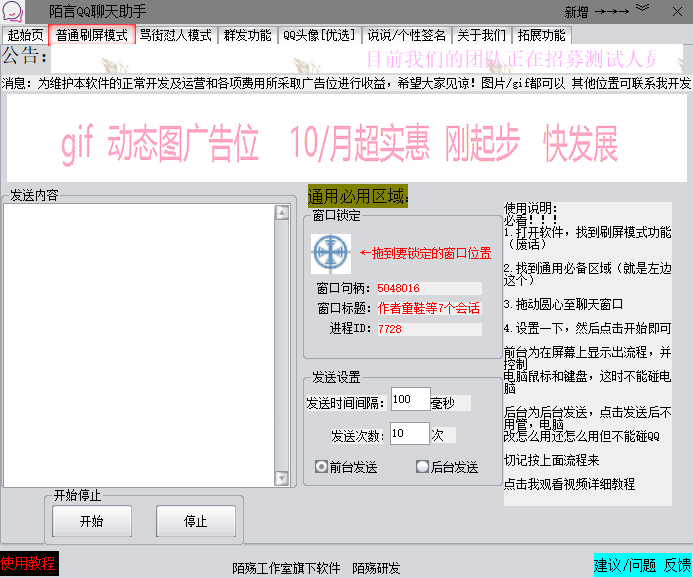Open the red 使用教程 link
The height and width of the screenshot is (578, 693).
click(x=29, y=564)
